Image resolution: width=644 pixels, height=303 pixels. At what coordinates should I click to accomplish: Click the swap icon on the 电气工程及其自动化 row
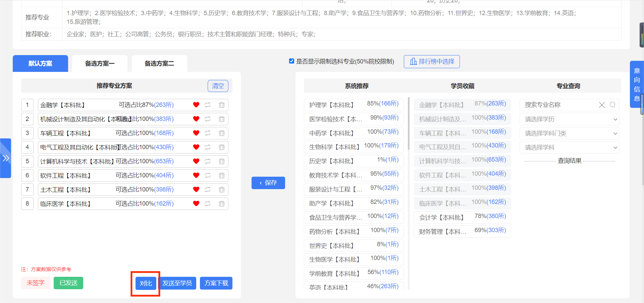click(x=208, y=147)
